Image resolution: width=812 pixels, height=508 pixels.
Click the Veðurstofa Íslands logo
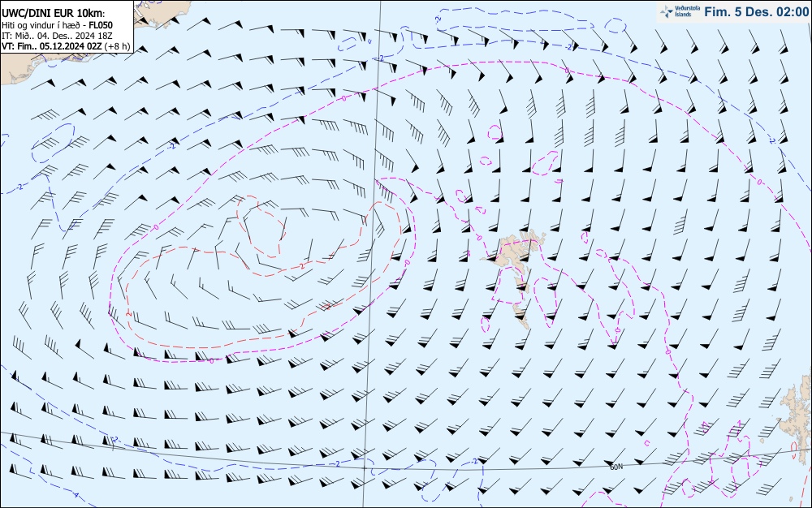[679, 11]
